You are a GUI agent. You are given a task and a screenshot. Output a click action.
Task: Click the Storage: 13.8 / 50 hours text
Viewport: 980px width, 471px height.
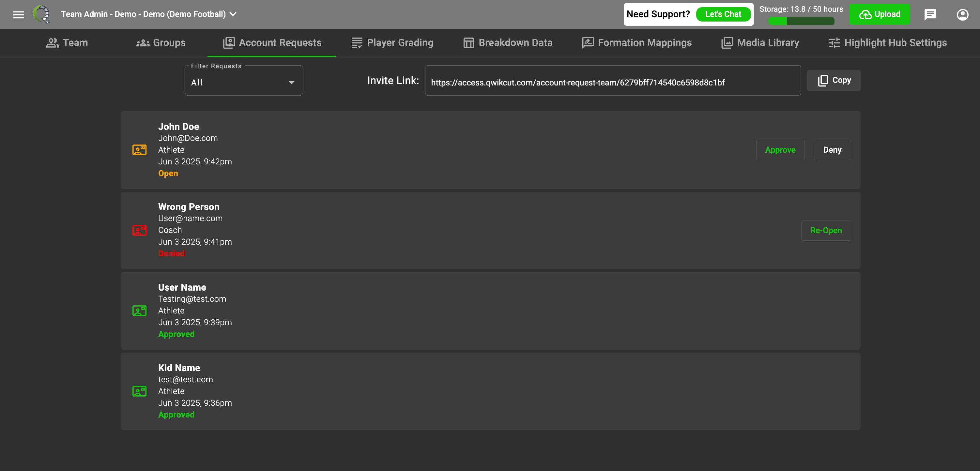[x=801, y=9]
